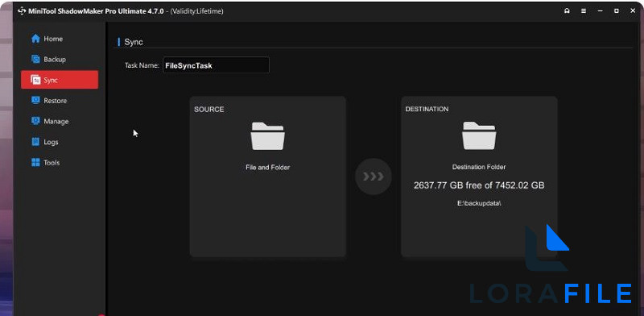Click the arrows button between source and destination

[x=374, y=177]
